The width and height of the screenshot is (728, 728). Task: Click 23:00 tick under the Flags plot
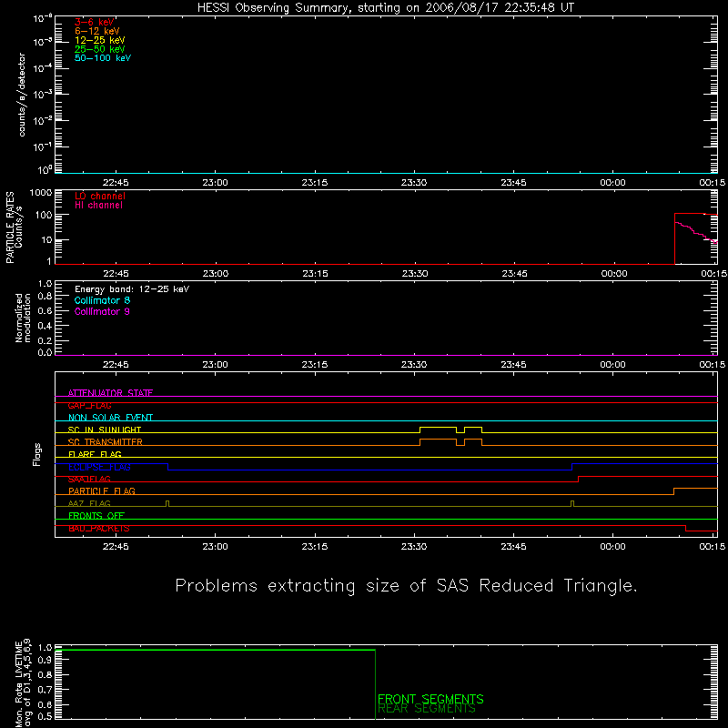(x=216, y=547)
